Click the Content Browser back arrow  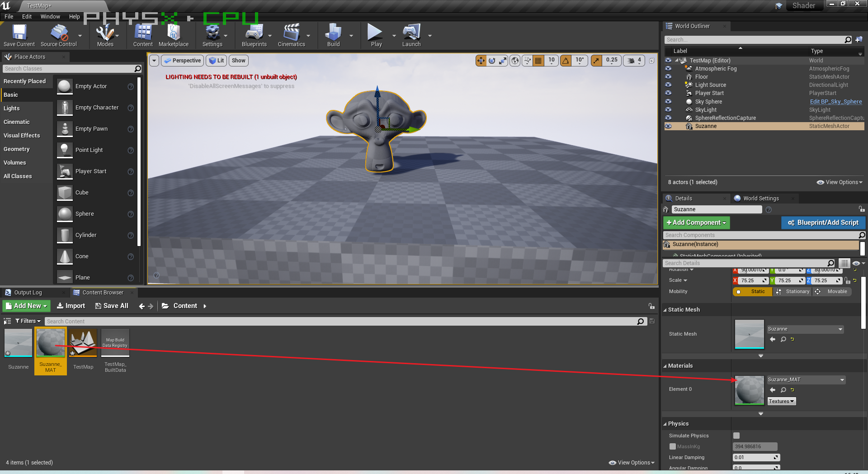pos(142,306)
